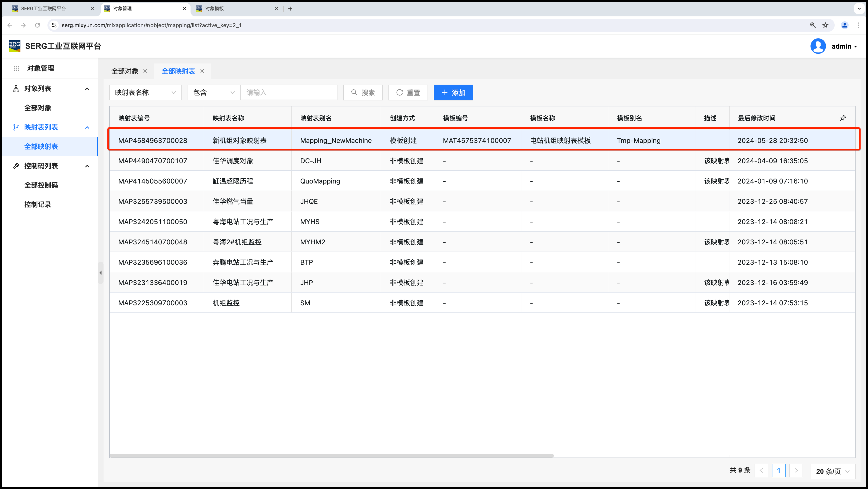Click the horizontal table scrollbar
Viewport: 868px width, 489px height.
[x=331, y=456]
